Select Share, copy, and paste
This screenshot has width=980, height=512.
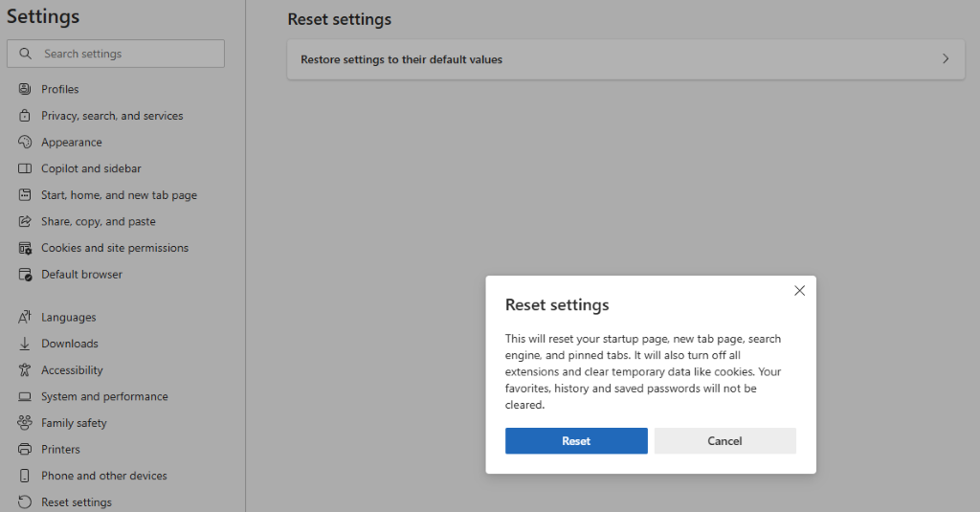(99, 221)
